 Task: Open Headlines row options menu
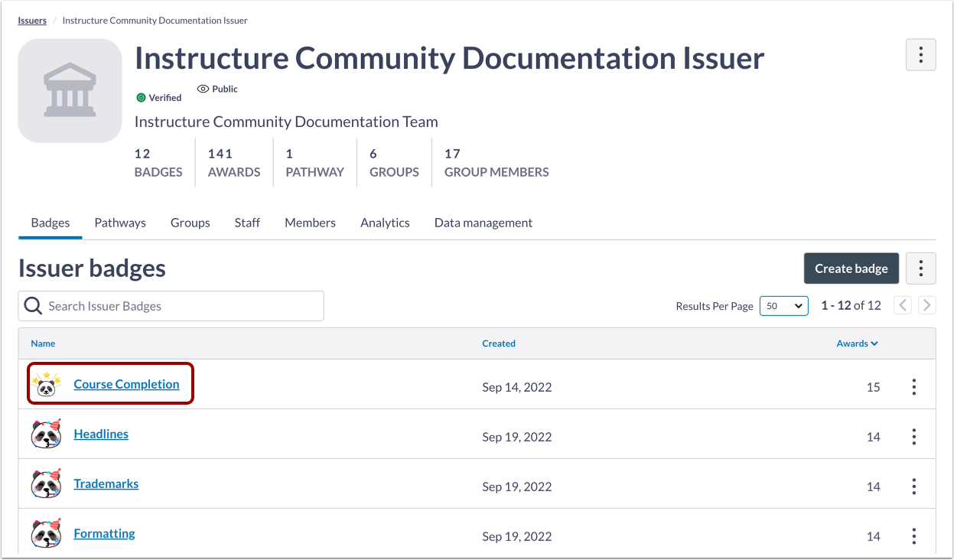pos(913,437)
